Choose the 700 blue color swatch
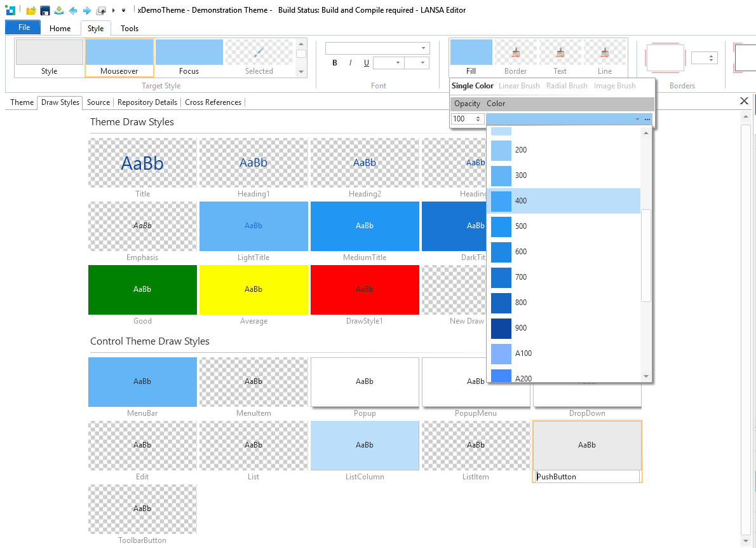The width and height of the screenshot is (756, 548). [x=501, y=277]
